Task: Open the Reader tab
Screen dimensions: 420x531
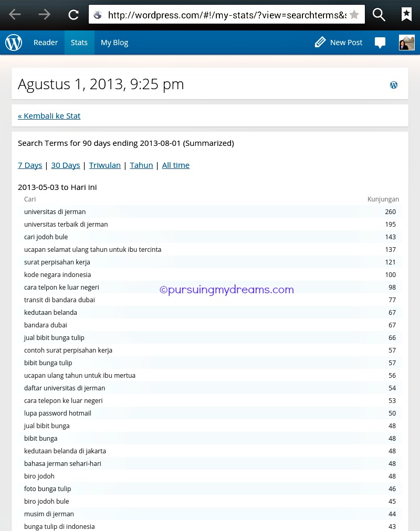Action: click(46, 43)
